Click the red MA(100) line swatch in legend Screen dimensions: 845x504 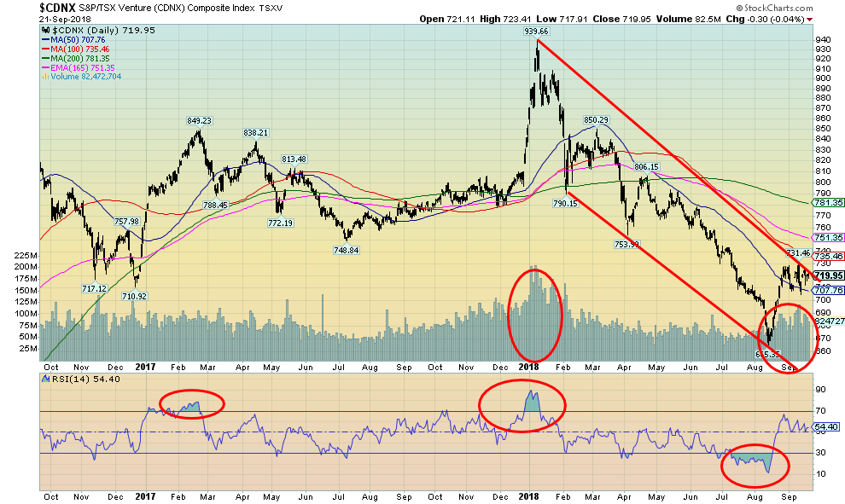coord(46,49)
